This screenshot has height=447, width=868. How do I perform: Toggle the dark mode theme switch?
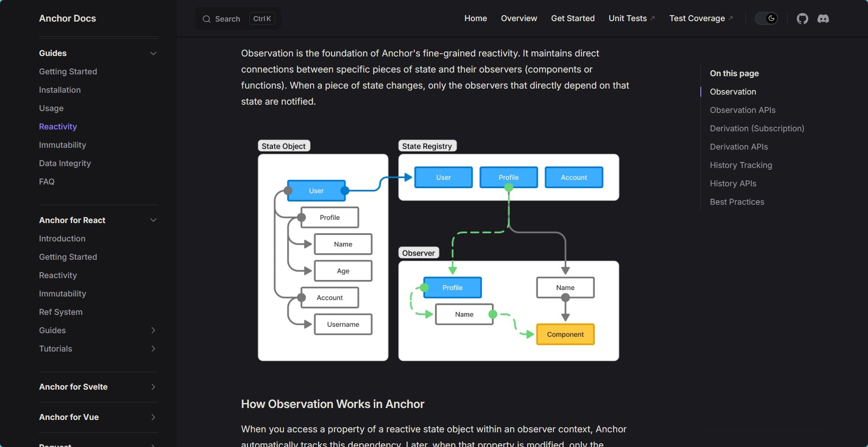[767, 18]
